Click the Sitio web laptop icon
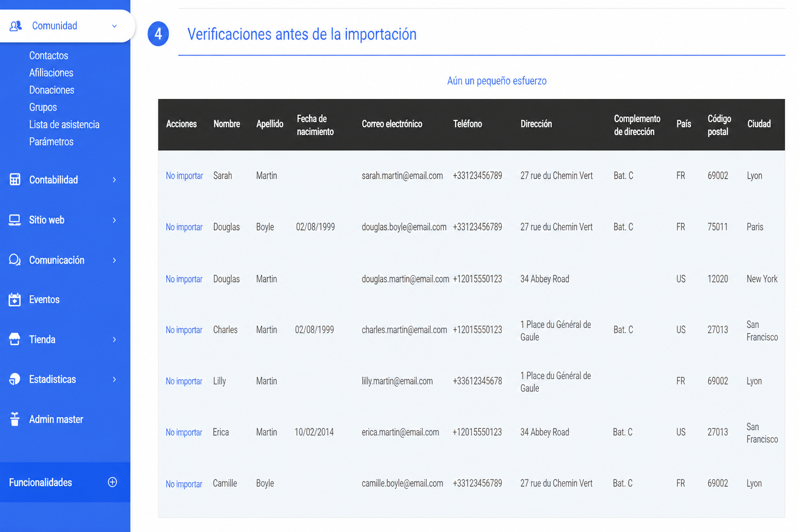Screen dimensions: 798x532 click(x=15, y=220)
